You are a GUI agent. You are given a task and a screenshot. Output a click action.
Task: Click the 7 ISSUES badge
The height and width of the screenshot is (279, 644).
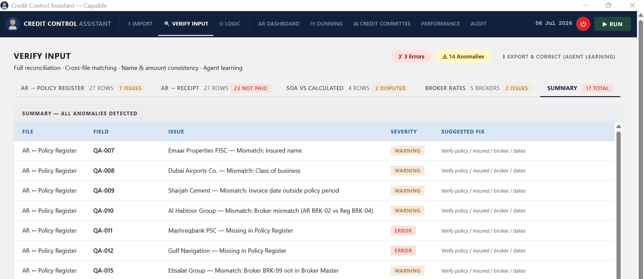131,88
